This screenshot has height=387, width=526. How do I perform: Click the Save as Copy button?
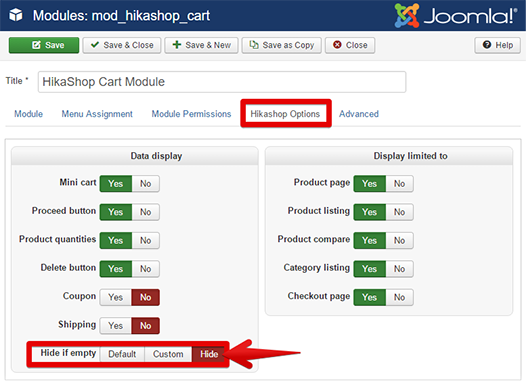coord(282,45)
